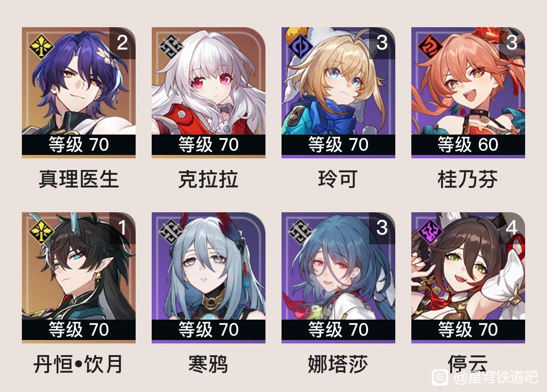The width and height of the screenshot is (547, 392).
Task: Click the Imaginary element icon on 丹恒•饮月
Action: point(41,231)
